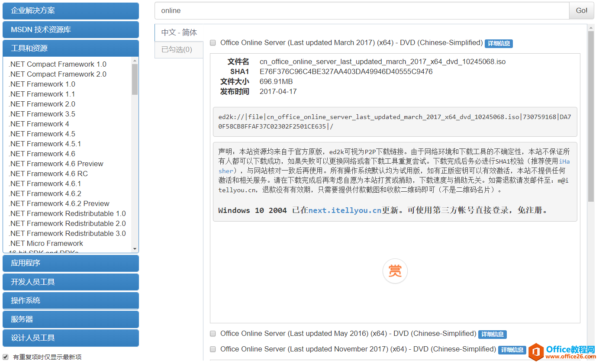Viewport: 599px width, 364px height.
Task: Open the MSDN 技术资源库 menu section
Action: (x=71, y=30)
